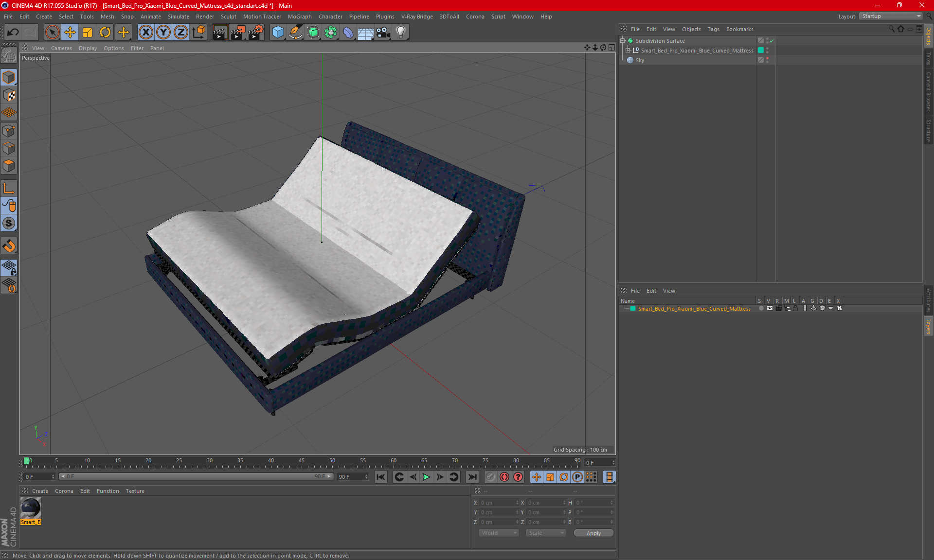Viewport: 934px width, 560px height.
Task: Activate the Scale tool
Action: (x=88, y=33)
